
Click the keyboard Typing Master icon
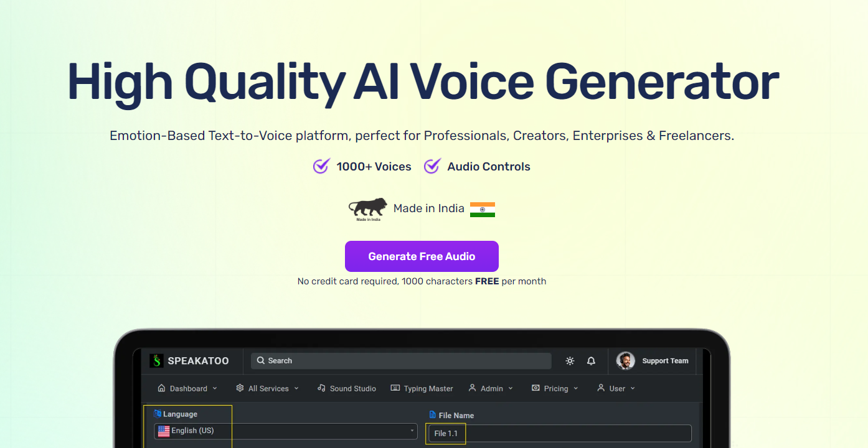tap(395, 388)
